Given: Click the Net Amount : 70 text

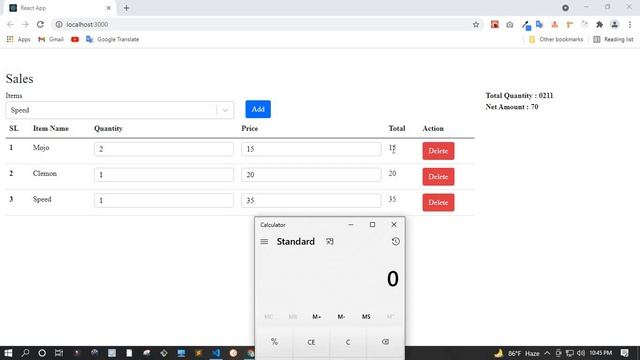Looking at the screenshot, I should tap(512, 107).
